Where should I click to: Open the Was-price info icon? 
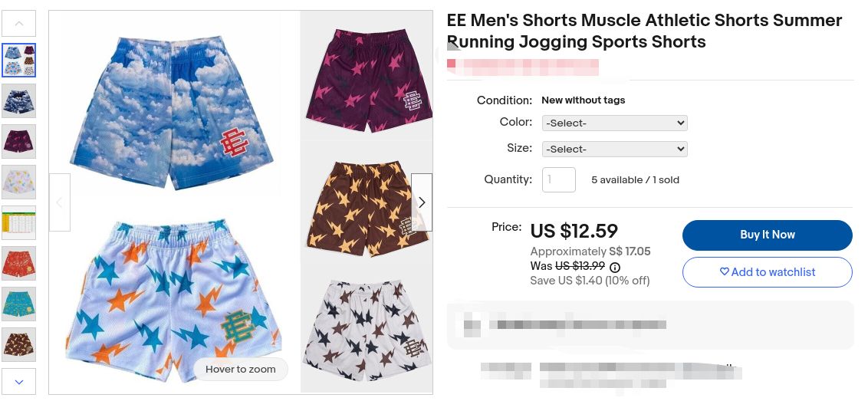click(614, 267)
